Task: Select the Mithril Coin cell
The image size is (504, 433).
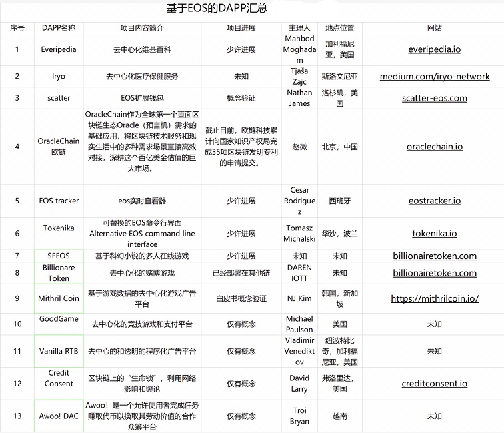Action: click(x=59, y=298)
